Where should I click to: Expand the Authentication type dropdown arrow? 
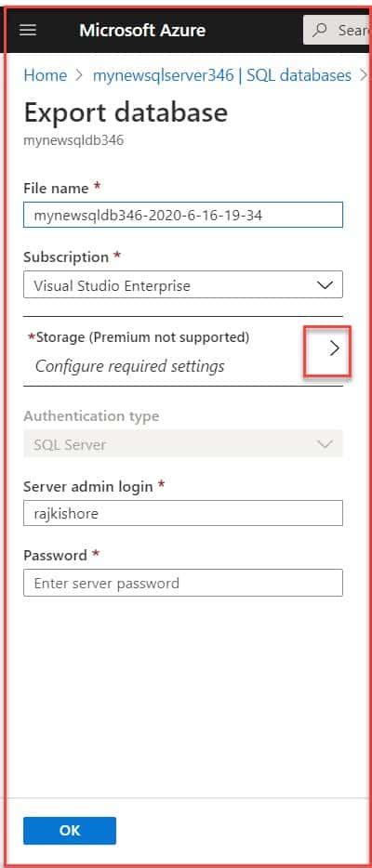[x=325, y=444]
